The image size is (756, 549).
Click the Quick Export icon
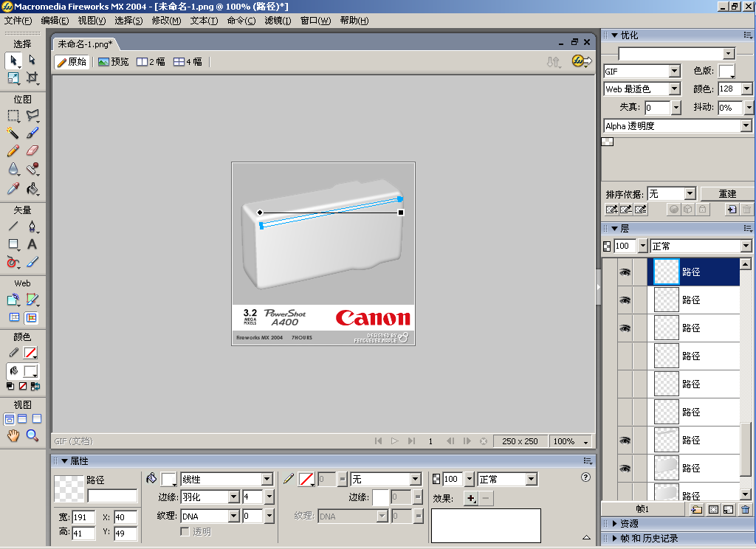click(x=582, y=61)
